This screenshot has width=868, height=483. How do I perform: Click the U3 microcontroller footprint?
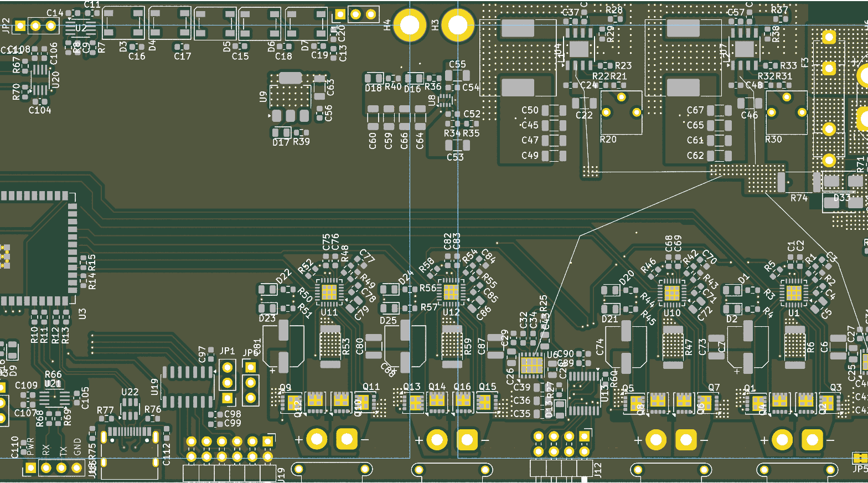(36, 249)
